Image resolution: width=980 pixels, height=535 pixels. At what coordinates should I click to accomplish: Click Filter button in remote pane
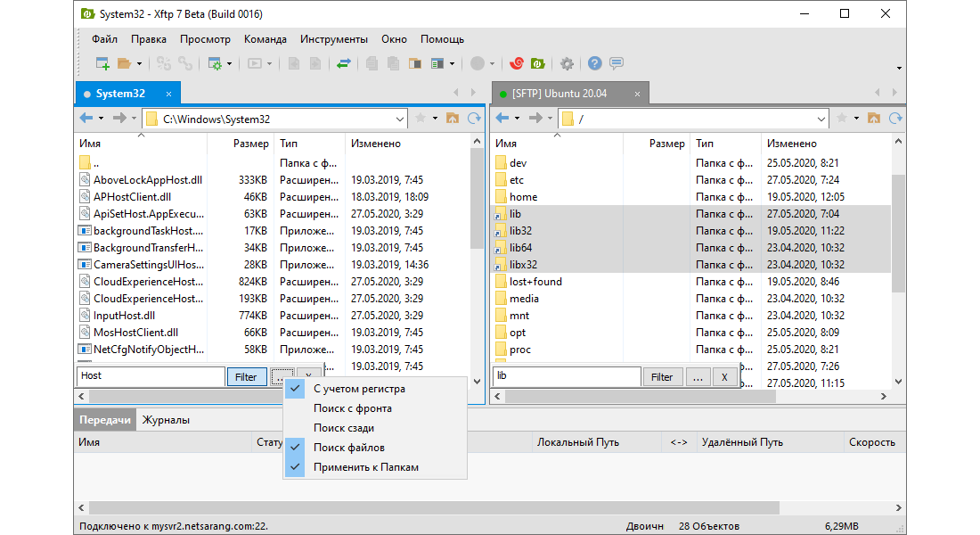[662, 376]
